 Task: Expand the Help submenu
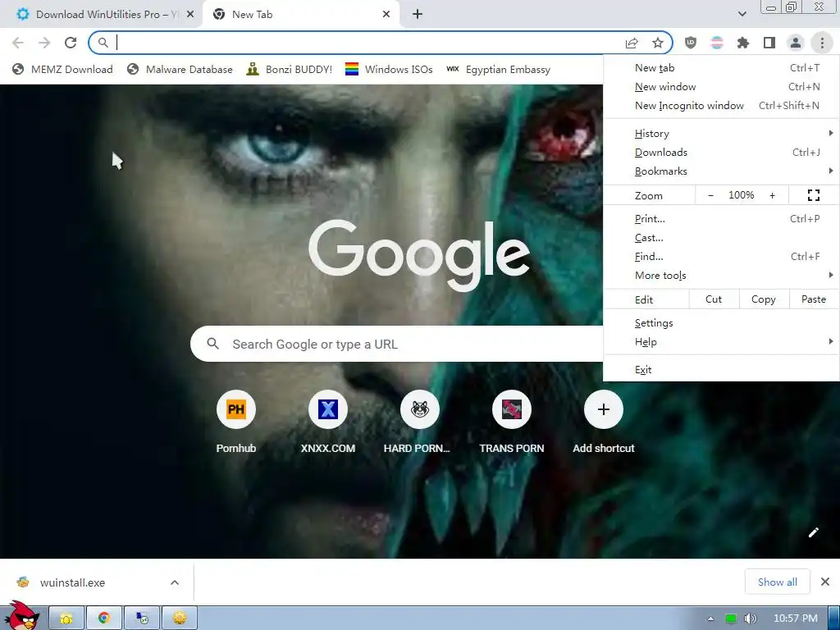tap(721, 342)
